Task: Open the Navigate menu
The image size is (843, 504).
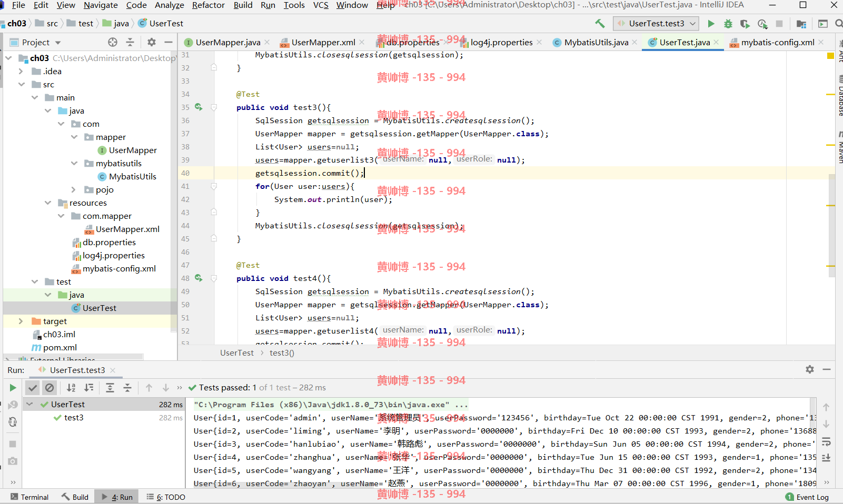Action: (101, 5)
